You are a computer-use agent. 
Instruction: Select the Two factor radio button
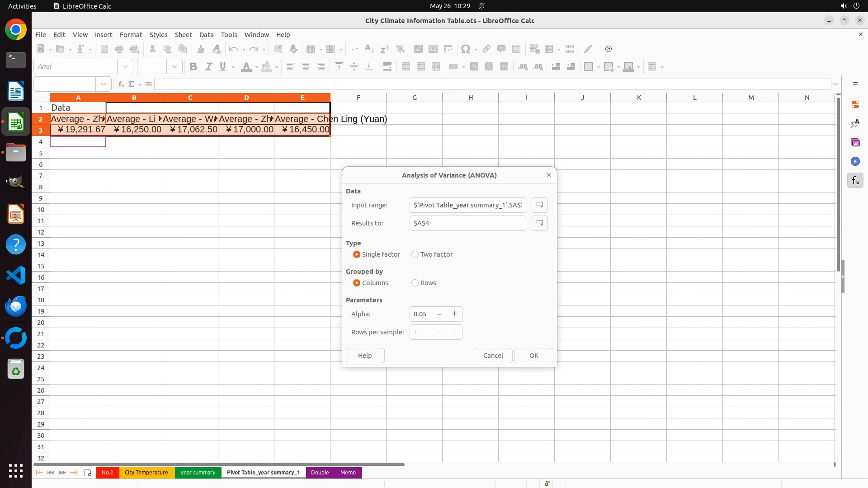coord(415,254)
